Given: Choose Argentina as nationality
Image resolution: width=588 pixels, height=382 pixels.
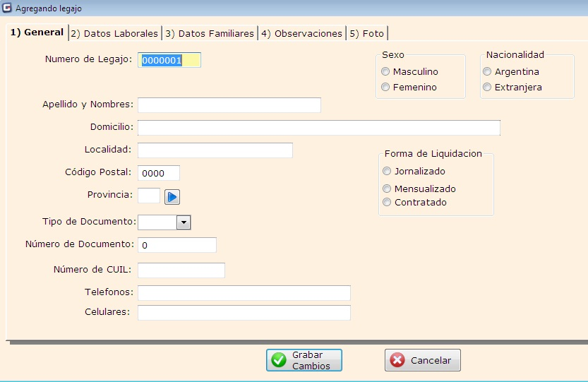Looking at the screenshot, I should coord(487,72).
